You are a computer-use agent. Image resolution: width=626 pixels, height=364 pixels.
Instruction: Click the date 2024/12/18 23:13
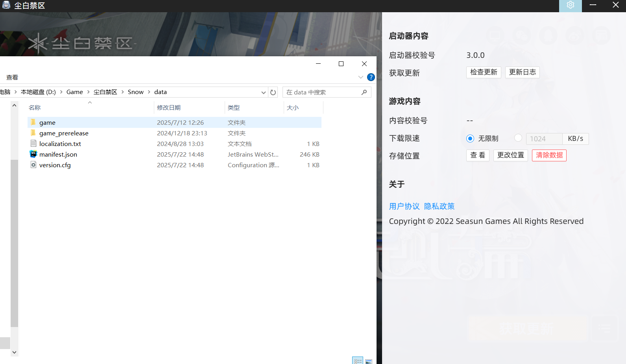coord(182,133)
